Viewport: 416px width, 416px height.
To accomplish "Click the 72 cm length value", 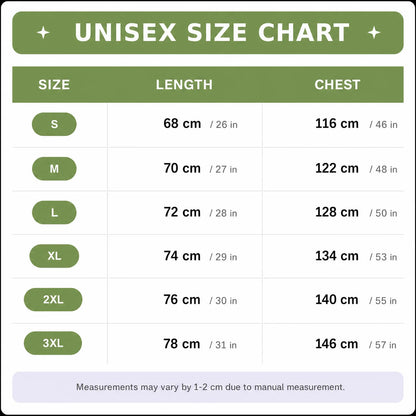I will (182, 212).
